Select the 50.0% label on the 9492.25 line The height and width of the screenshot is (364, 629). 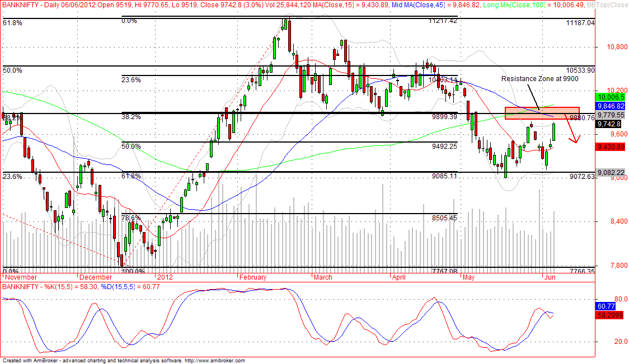click(131, 146)
